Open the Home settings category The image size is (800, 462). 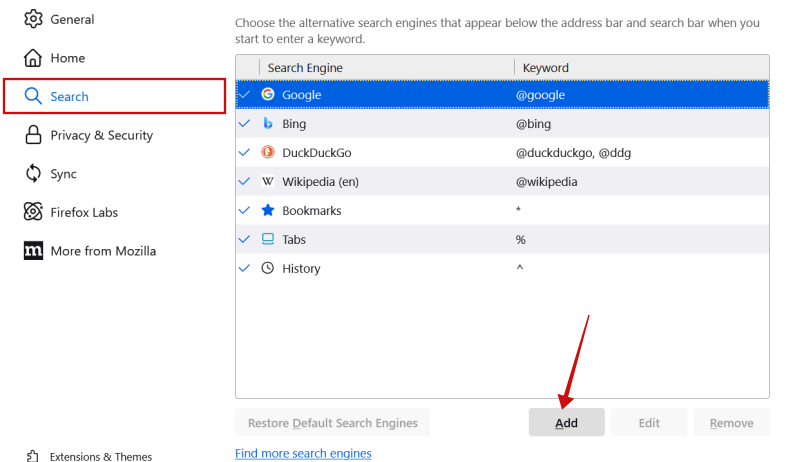(x=67, y=58)
